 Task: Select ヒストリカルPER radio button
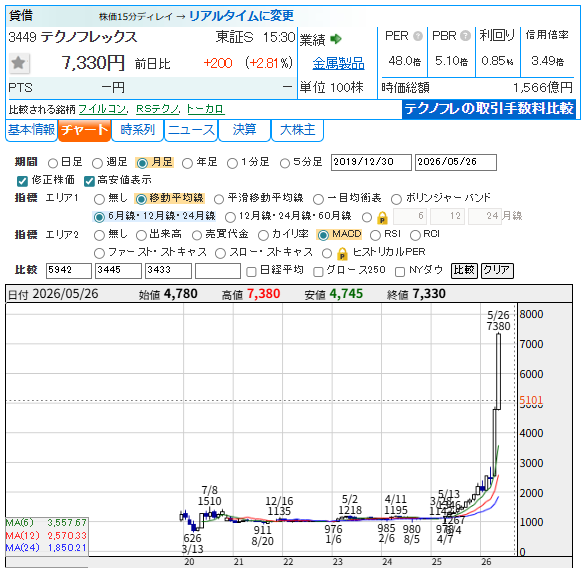(327, 254)
